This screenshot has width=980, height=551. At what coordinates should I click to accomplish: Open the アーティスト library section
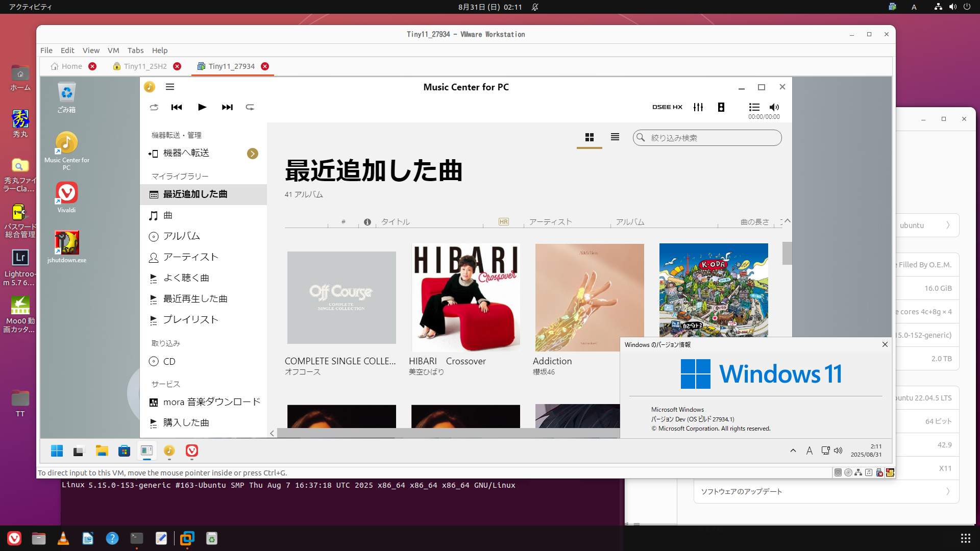click(x=203, y=257)
